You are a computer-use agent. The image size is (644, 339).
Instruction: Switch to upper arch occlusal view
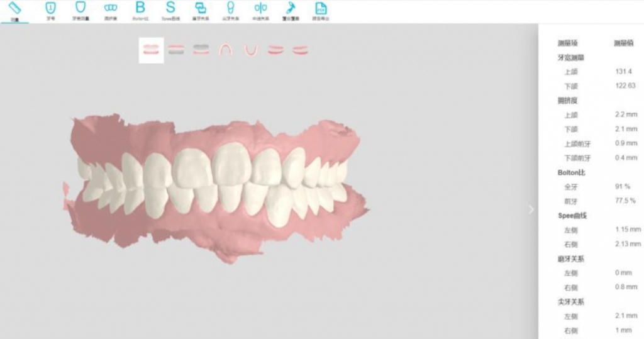pos(225,50)
